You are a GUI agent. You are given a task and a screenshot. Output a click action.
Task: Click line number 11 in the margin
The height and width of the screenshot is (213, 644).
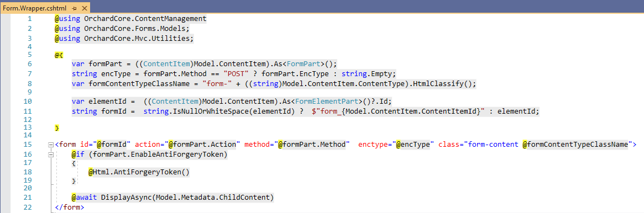tap(28, 111)
